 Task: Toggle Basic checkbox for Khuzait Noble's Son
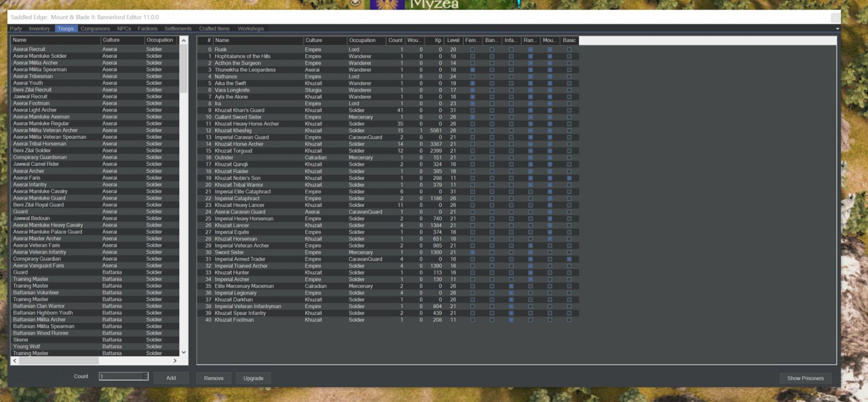(569, 178)
